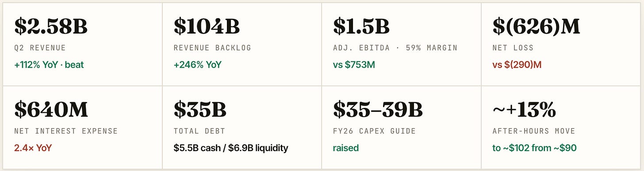
Task: Click the $35–39B capex guide figure
Action: pos(378,110)
